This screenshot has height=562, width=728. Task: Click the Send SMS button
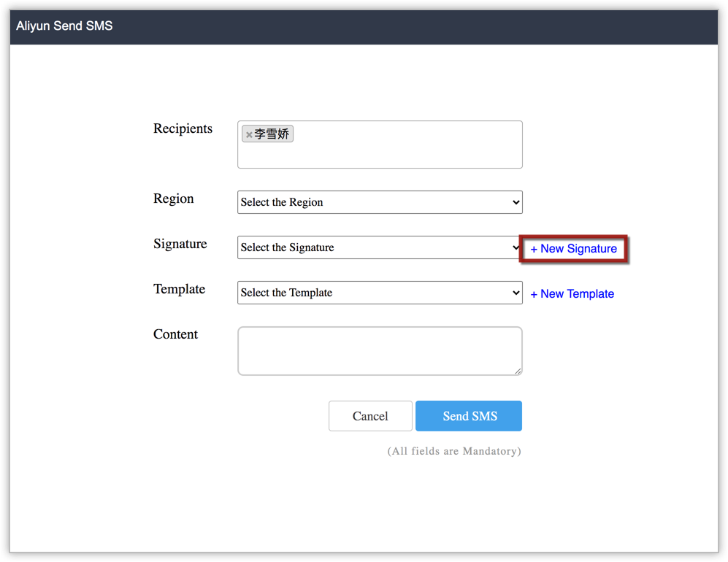tap(469, 416)
